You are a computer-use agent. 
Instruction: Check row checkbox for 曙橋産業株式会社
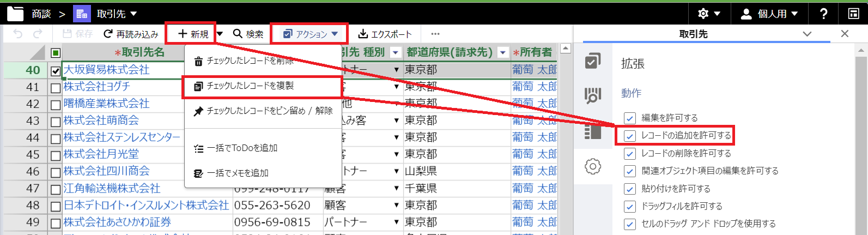tap(55, 105)
